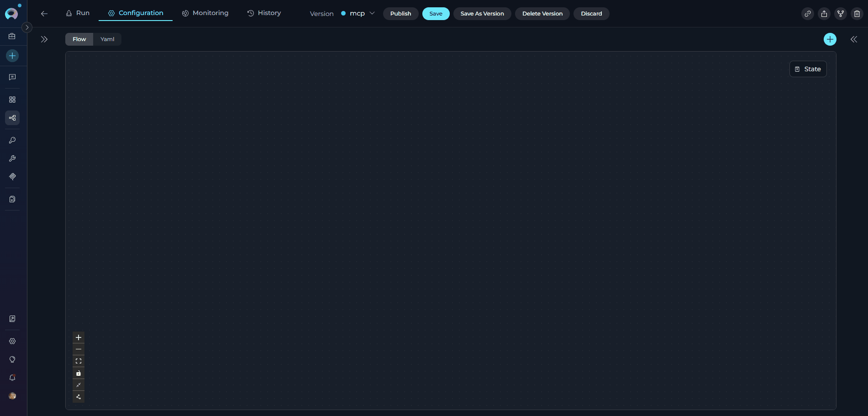Toggle the sidebar open with the chevron arrow
This screenshot has width=868, height=416.
[x=27, y=27]
